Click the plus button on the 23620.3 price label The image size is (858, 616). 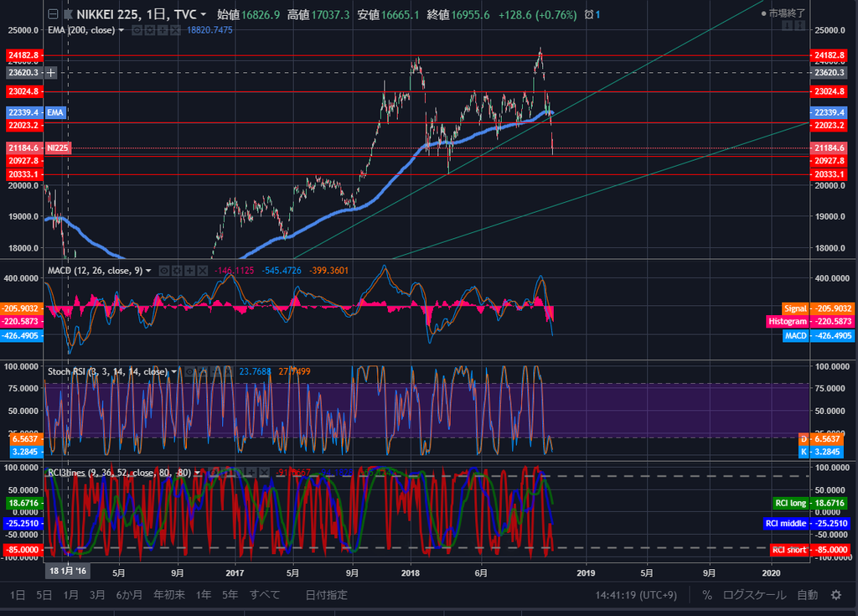tap(51, 72)
